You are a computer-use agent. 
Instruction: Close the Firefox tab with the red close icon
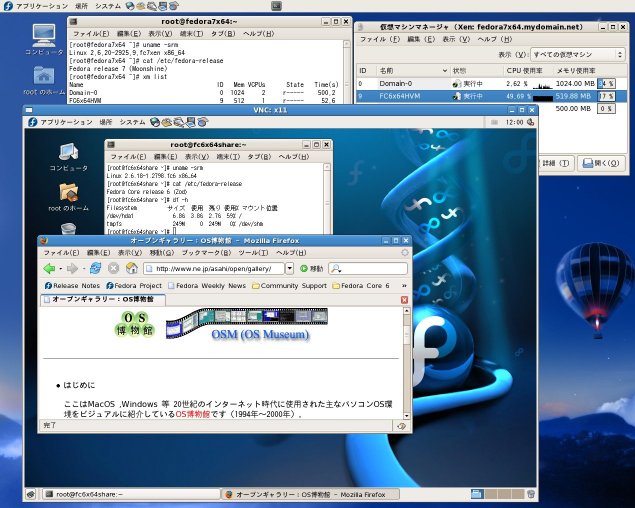click(404, 300)
